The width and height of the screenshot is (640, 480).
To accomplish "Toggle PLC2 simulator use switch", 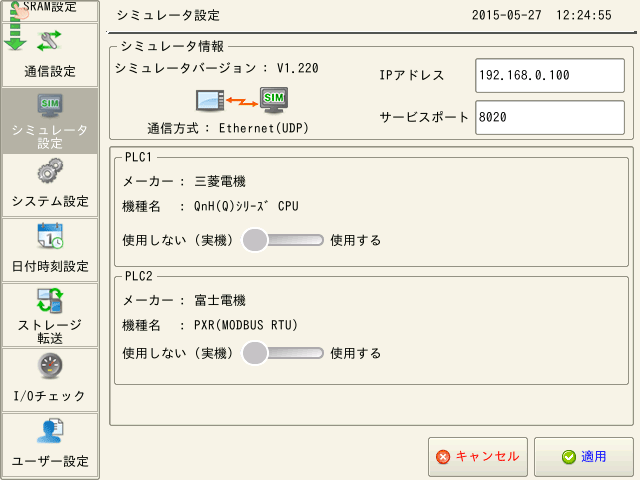I will 283,353.
